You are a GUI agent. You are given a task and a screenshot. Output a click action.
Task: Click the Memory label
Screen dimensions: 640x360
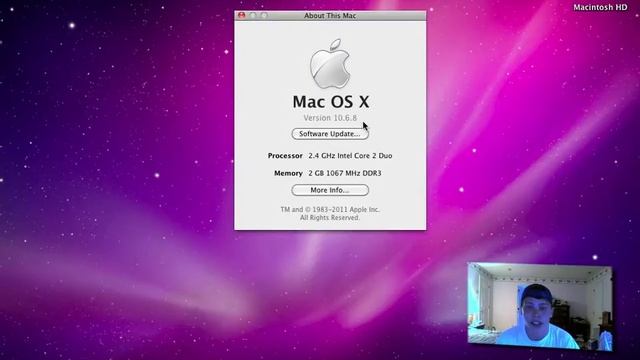click(x=288, y=173)
